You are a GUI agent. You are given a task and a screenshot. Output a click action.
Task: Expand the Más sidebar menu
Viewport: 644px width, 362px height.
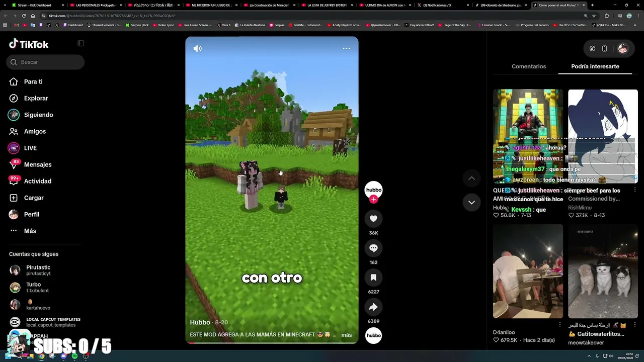(x=30, y=231)
